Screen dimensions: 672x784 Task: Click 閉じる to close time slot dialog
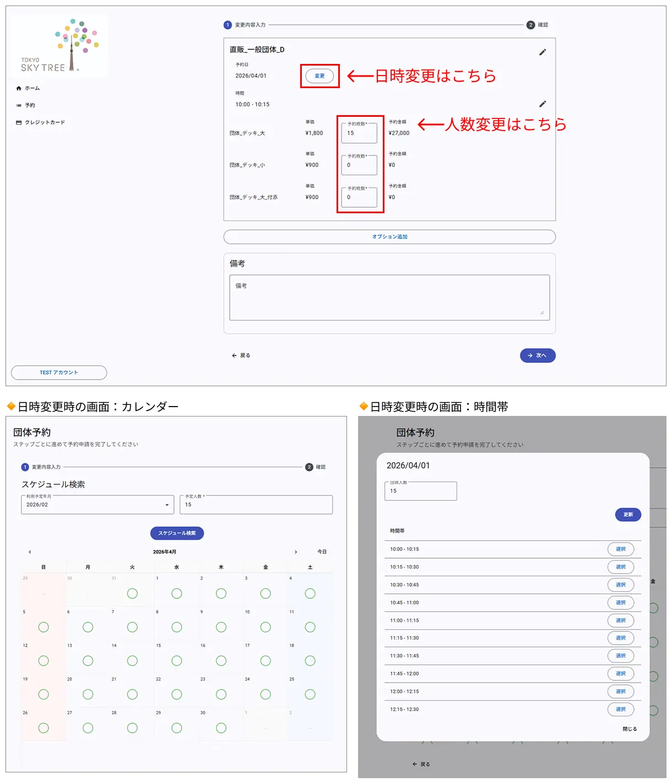[629, 729]
